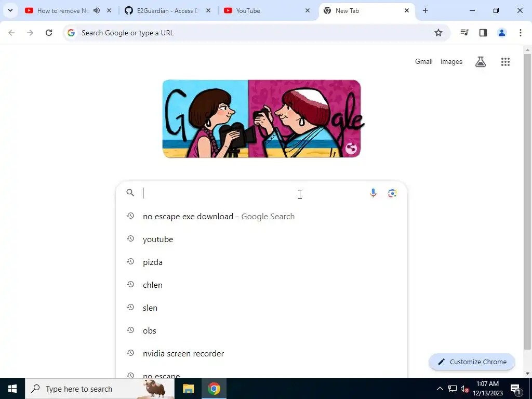Select the pizda suggestion
Image resolution: width=532 pixels, height=399 pixels.
[x=261, y=262]
